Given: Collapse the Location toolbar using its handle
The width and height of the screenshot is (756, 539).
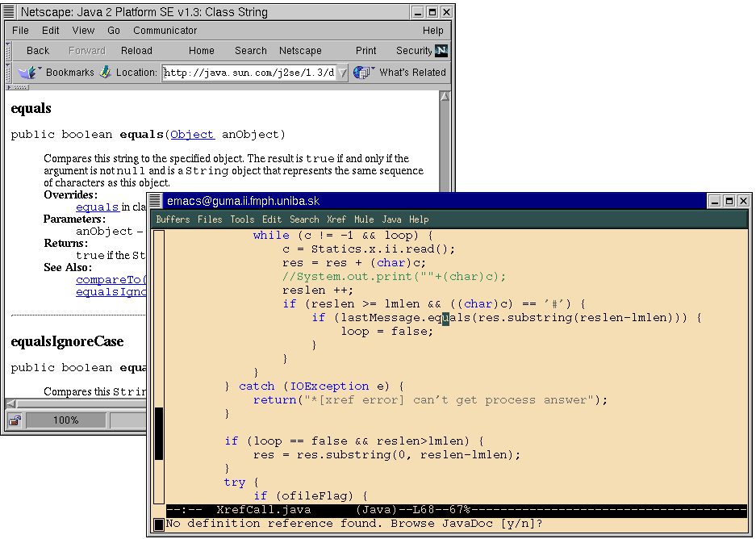Looking at the screenshot, I should click(8, 73).
